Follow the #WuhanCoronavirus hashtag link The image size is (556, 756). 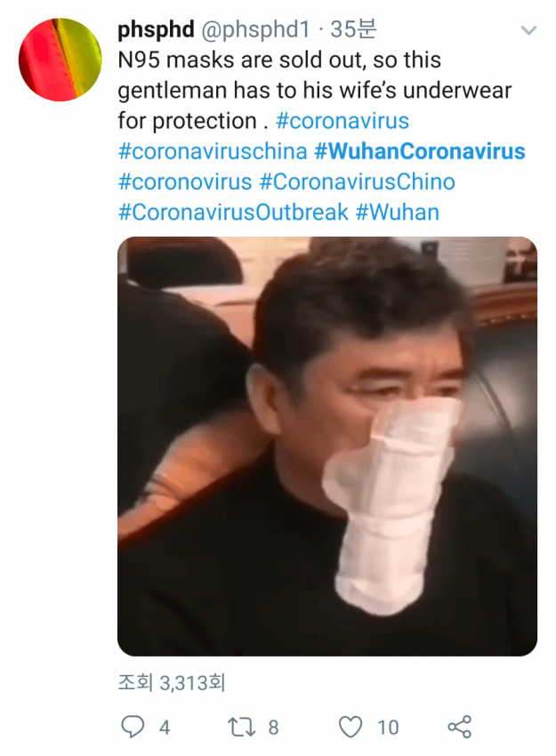[420, 151]
